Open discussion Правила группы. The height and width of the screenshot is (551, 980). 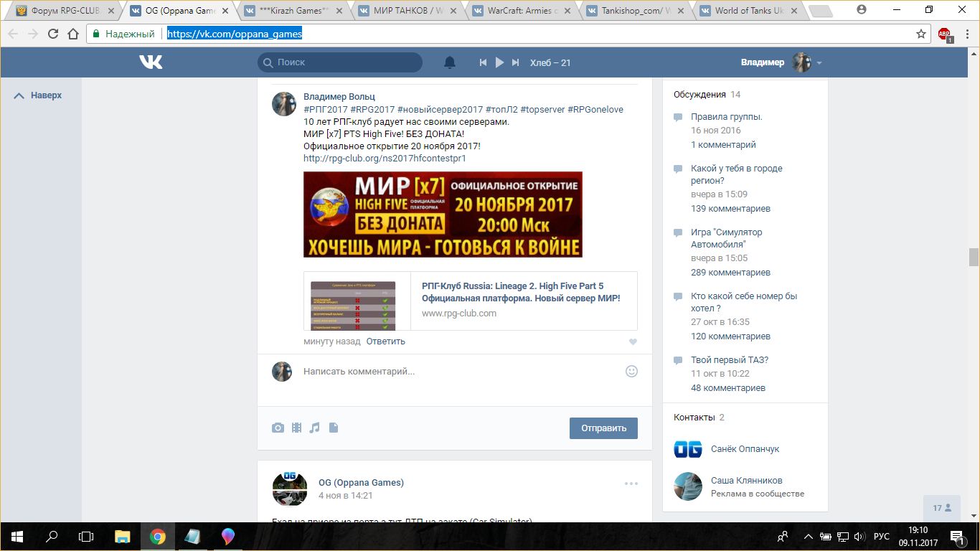726,117
